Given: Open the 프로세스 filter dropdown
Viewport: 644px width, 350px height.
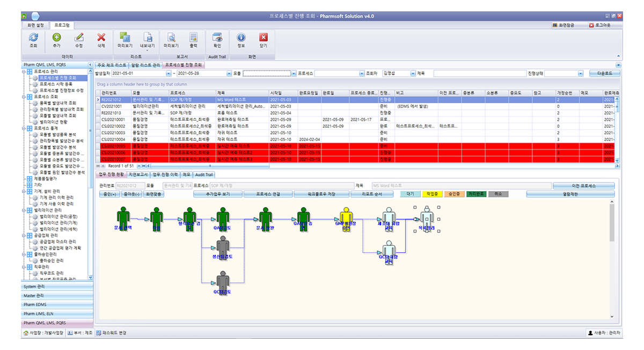Looking at the screenshot, I should [x=361, y=73].
